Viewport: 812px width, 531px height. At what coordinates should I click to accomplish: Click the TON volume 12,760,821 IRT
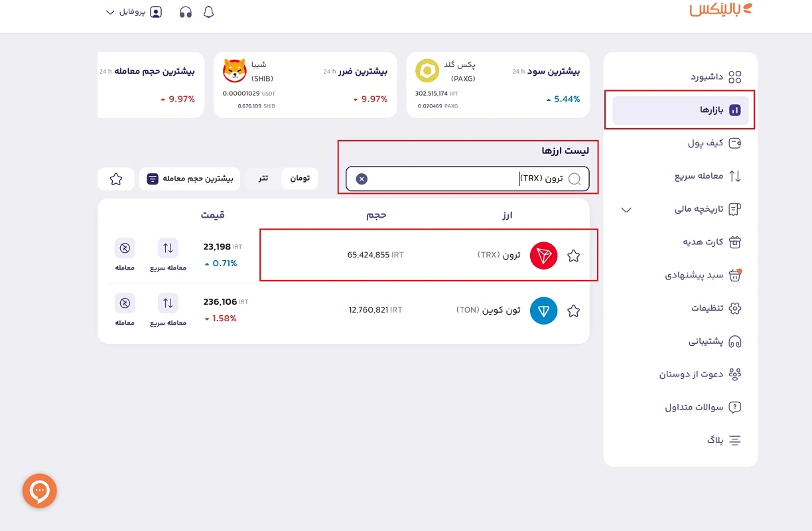pos(375,310)
